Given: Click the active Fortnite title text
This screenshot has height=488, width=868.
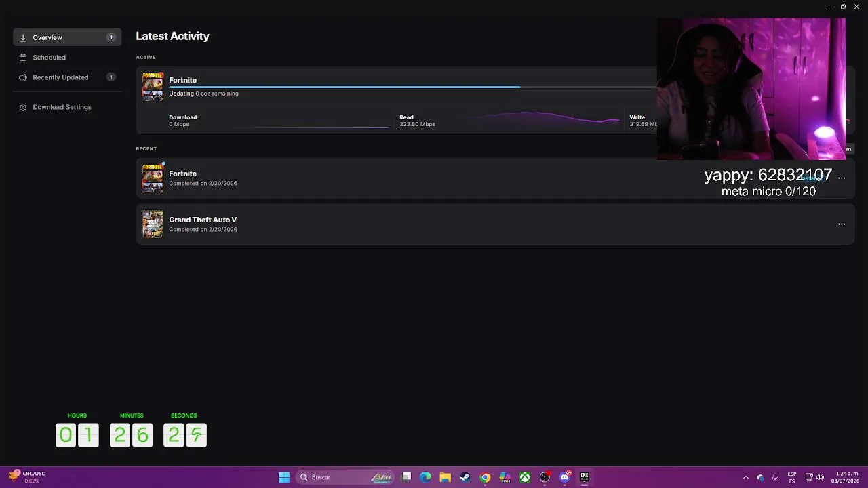Looking at the screenshot, I should (182, 80).
